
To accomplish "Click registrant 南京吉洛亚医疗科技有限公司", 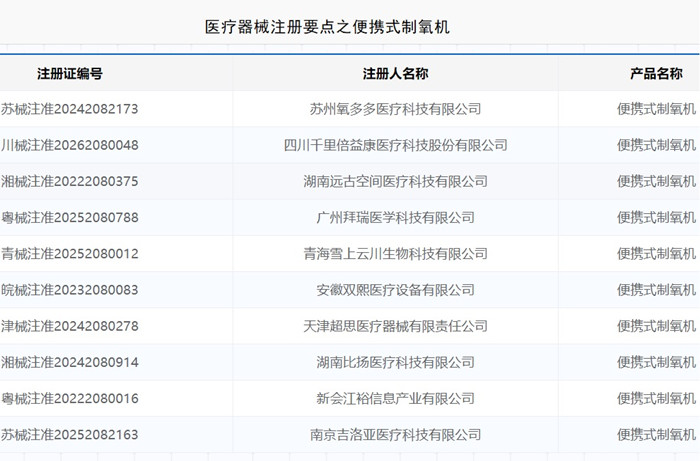I will tap(395, 435).
